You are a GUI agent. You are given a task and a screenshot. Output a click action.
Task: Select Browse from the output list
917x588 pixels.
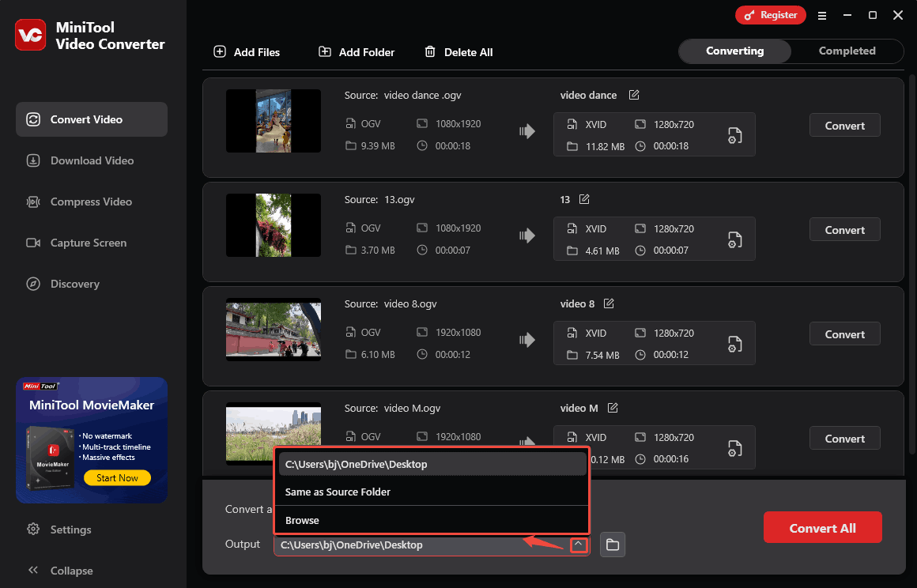pyautogui.click(x=302, y=521)
